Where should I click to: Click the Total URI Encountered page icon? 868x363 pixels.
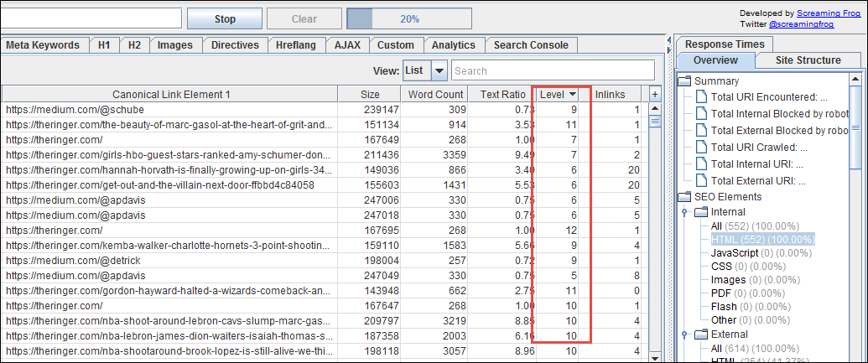pyautogui.click(x=703, y=97)
